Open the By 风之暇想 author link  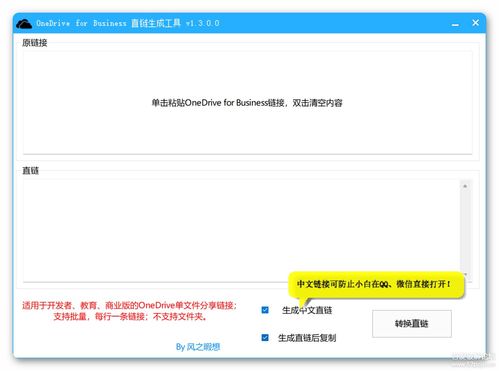pyautogui.click(x=198, y=347)
